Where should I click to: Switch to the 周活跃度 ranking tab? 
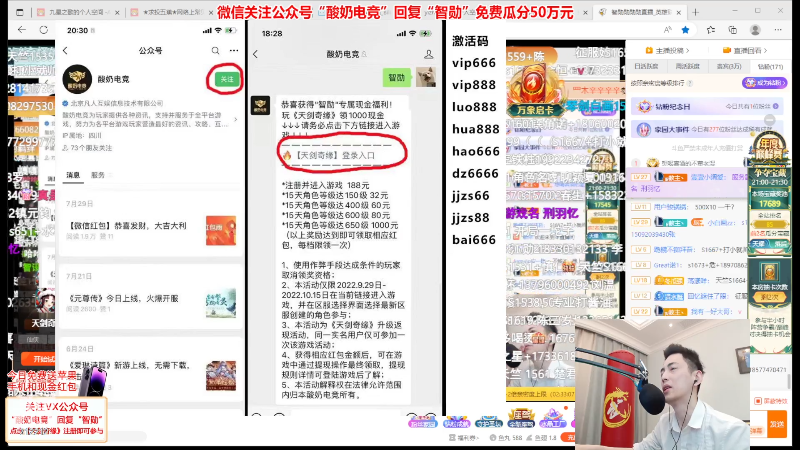[x=687, y=66]
